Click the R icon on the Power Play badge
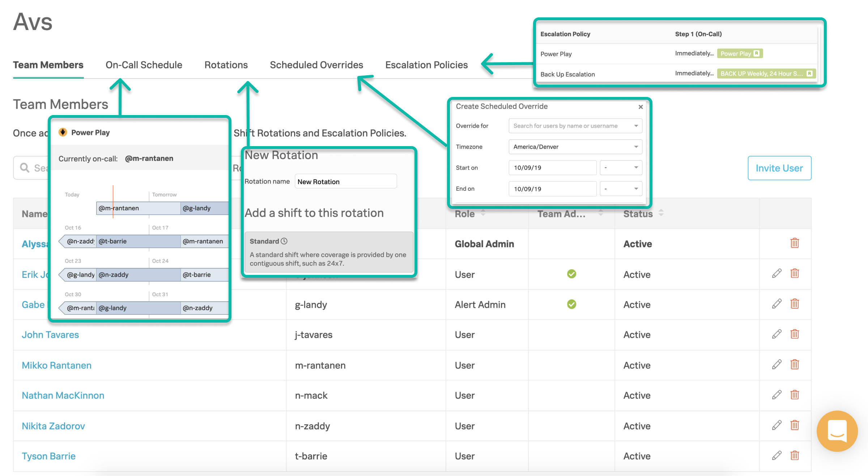The width and height of the screenshot is (868, 476). click(x=757, y=53)
